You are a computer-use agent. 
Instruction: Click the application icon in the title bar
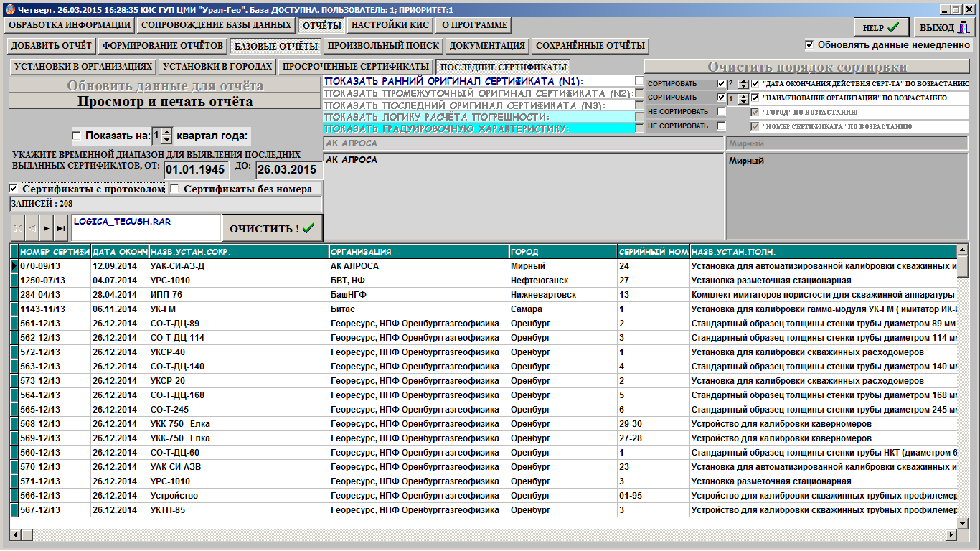click(x=9, y=10)
